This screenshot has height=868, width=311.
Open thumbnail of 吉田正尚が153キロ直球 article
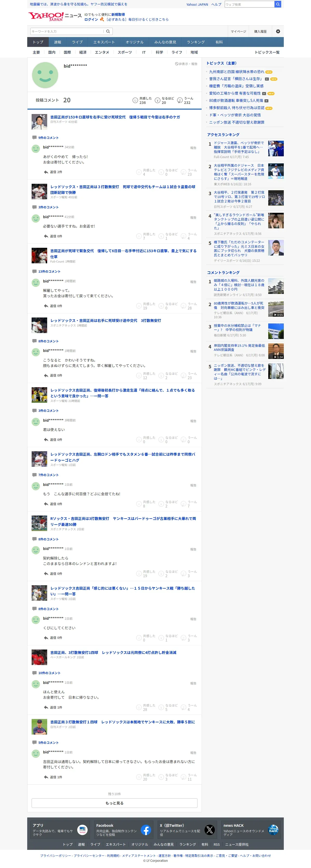point(39,122)
